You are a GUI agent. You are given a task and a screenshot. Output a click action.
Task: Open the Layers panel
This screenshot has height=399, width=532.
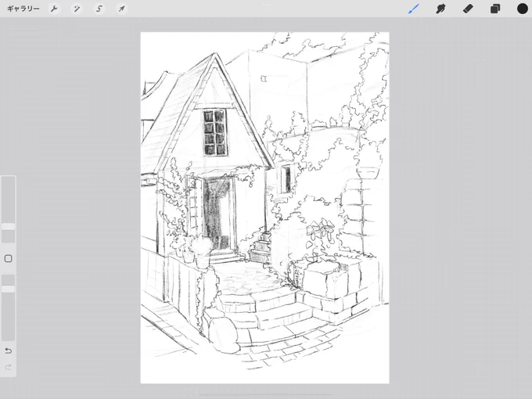(495, 9)
